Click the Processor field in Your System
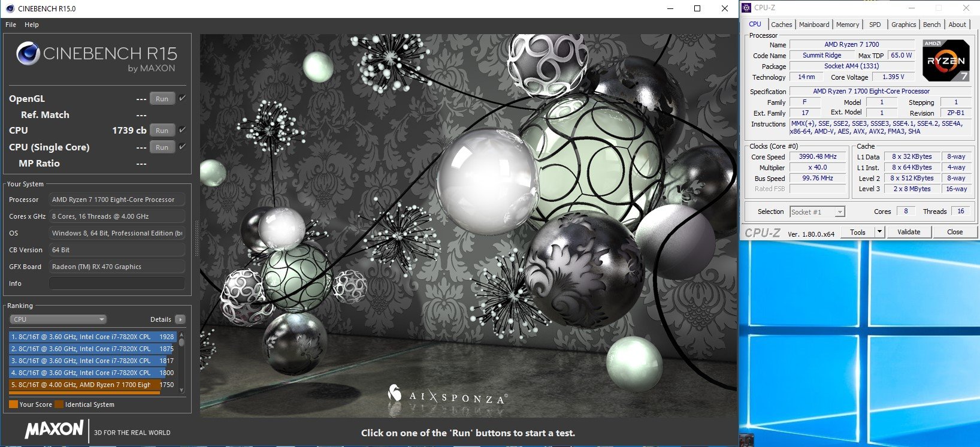 [117, 200]
